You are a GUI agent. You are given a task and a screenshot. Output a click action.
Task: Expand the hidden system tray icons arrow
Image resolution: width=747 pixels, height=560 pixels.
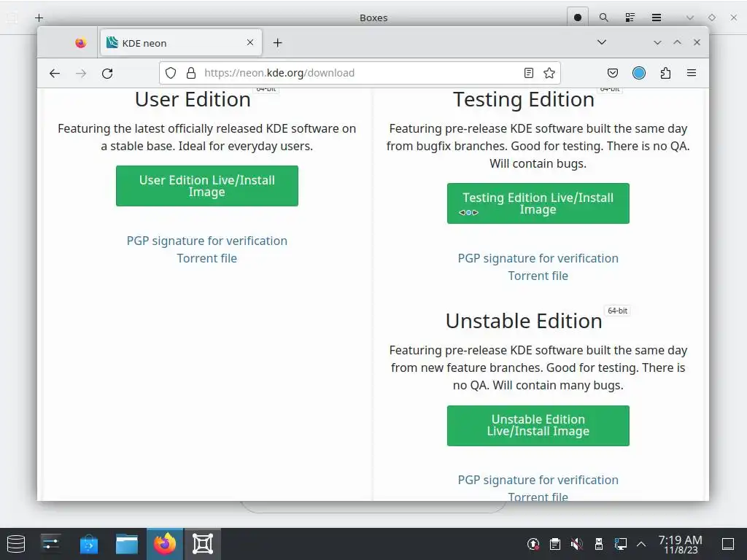tap(641, 544)
